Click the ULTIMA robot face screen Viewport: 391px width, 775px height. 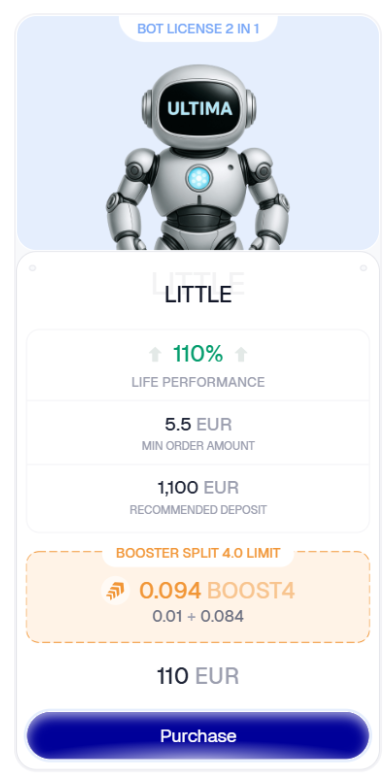[199, 108]
